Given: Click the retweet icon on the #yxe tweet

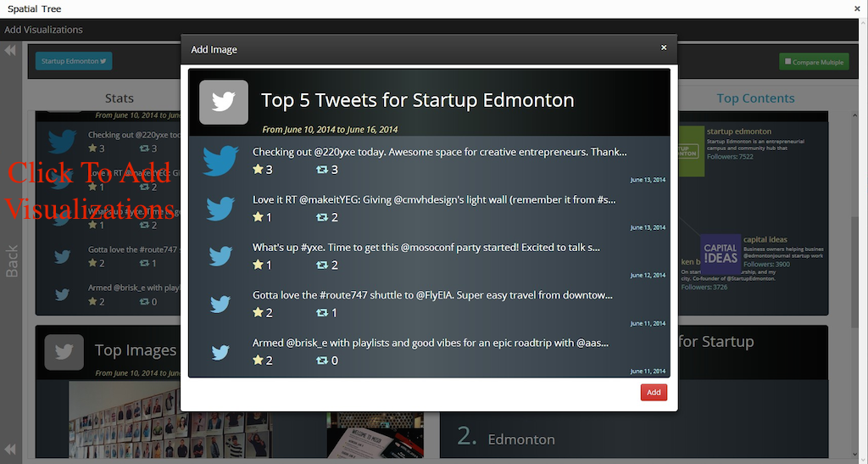Looking at the screenshot, I should (x=321, y=266).
